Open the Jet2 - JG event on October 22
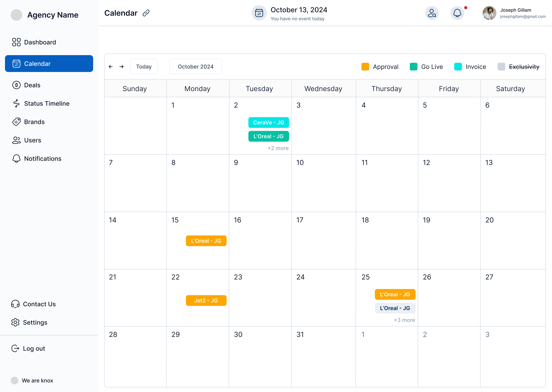 [206, 301]
